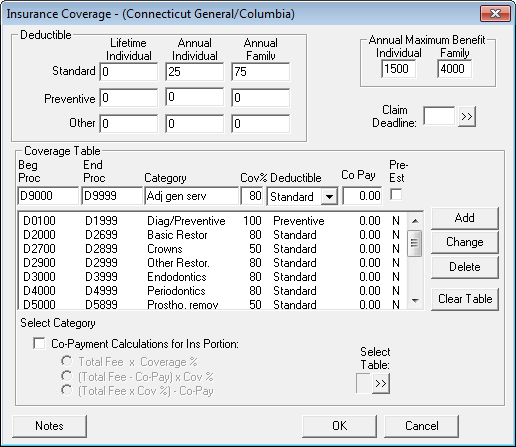Click End Proc field showing D9999

pos(112,196)
